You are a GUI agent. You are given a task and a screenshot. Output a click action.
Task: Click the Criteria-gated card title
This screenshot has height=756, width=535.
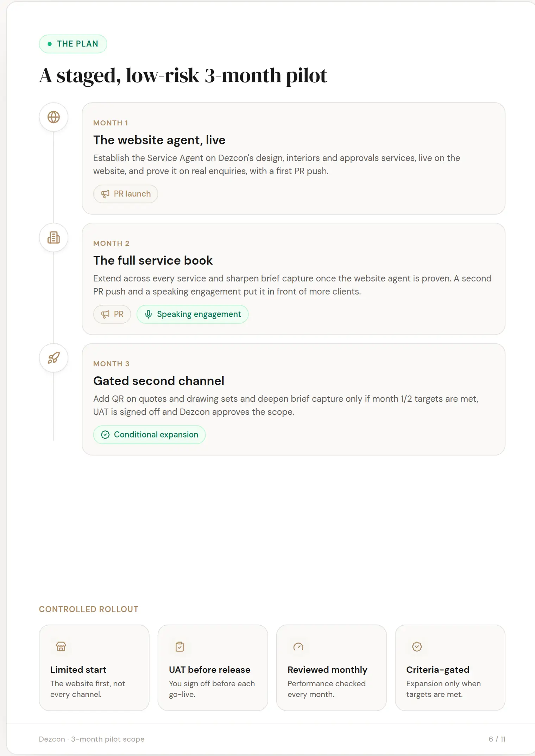click(x=438, y=670)
